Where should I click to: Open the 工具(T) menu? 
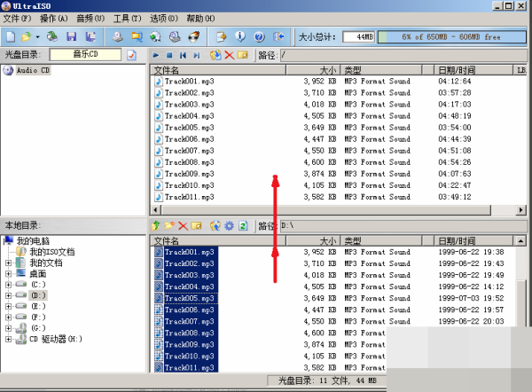127,19
